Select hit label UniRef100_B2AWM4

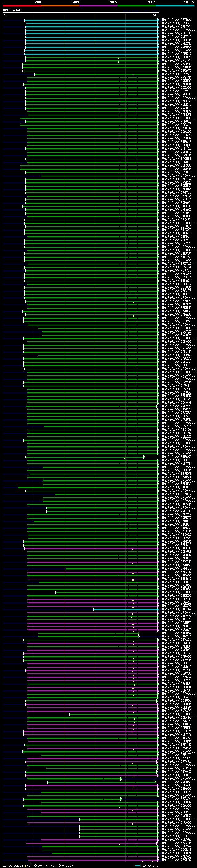(x=177, y=704)
